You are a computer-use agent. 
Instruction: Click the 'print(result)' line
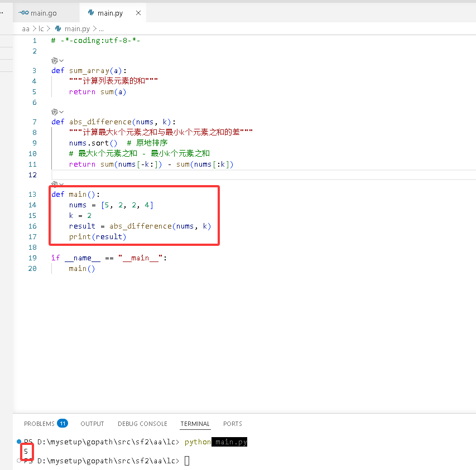click(x=98, y=237)
